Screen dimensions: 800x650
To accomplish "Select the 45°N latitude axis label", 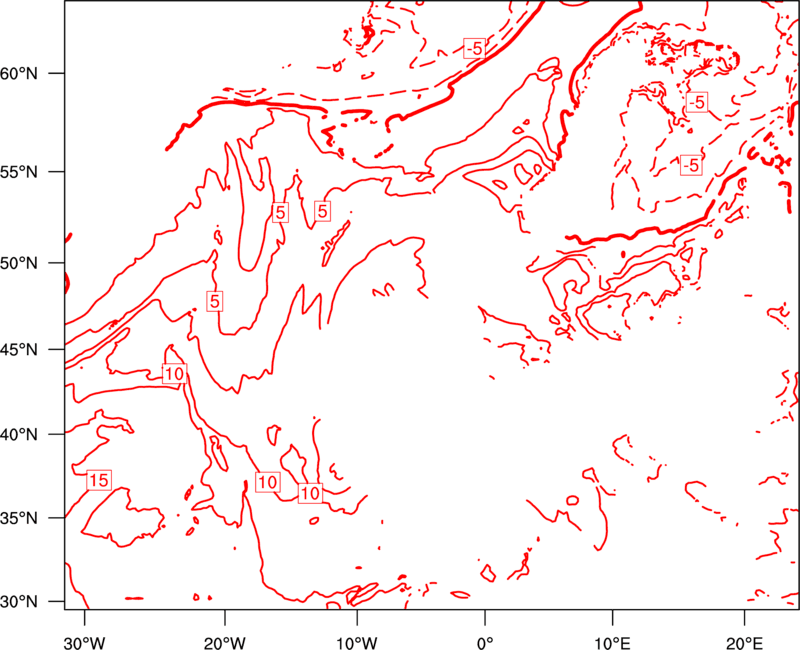I will tap(19, 350).
